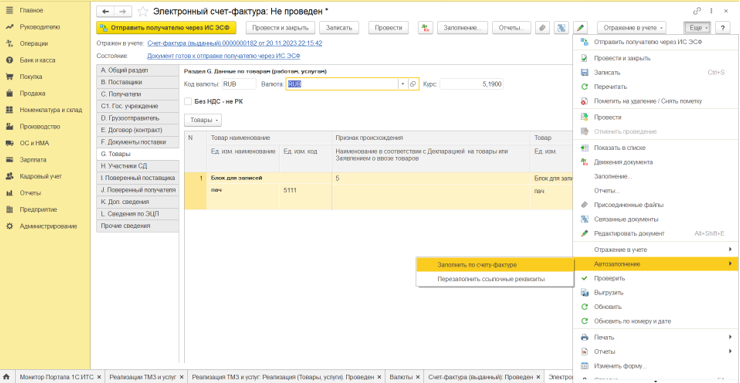Open the Главное section in sidebar

point(31,10)
